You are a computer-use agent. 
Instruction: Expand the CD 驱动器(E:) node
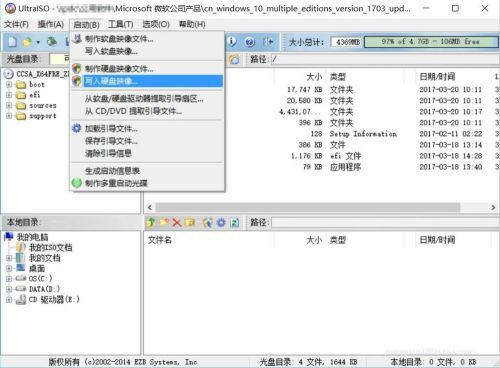(9, 300)
